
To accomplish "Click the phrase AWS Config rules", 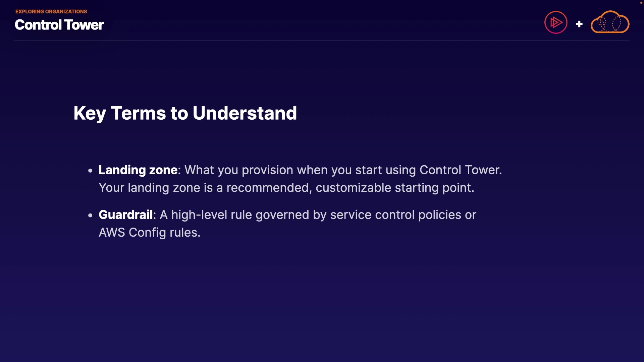I will [149, 233].
